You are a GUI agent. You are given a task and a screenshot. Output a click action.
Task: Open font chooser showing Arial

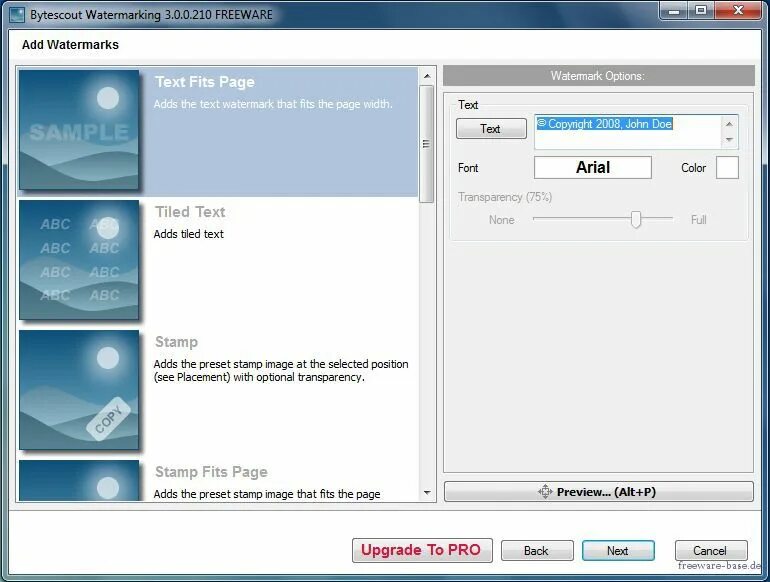click(x=593, y=167)
